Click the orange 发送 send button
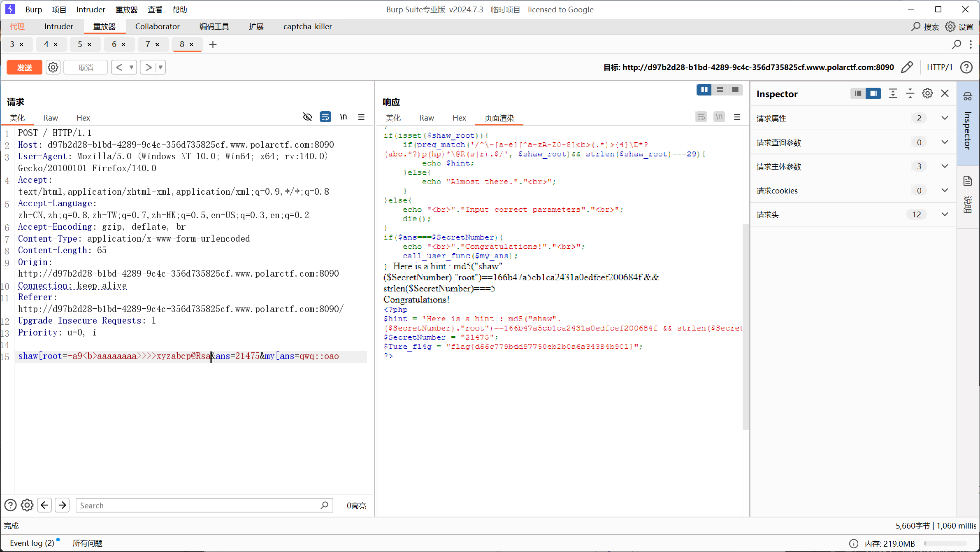Screen dimensions: 980x552 (24, 67)
